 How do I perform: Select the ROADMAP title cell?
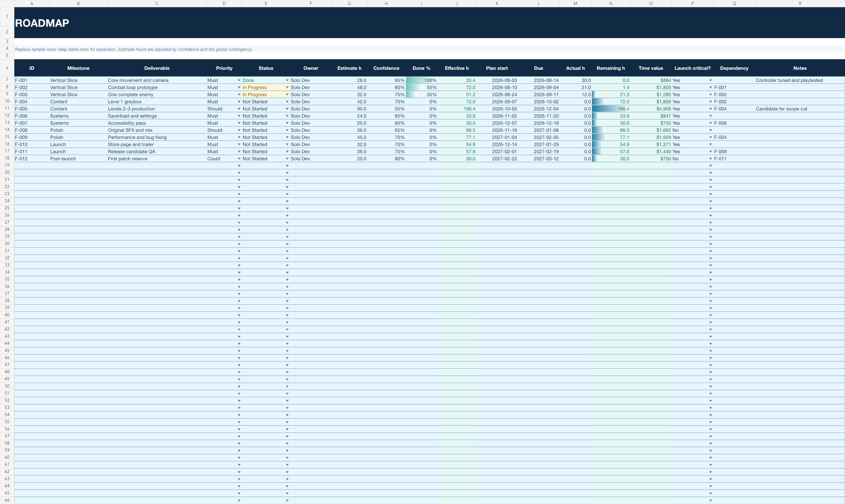pos(429,23)
